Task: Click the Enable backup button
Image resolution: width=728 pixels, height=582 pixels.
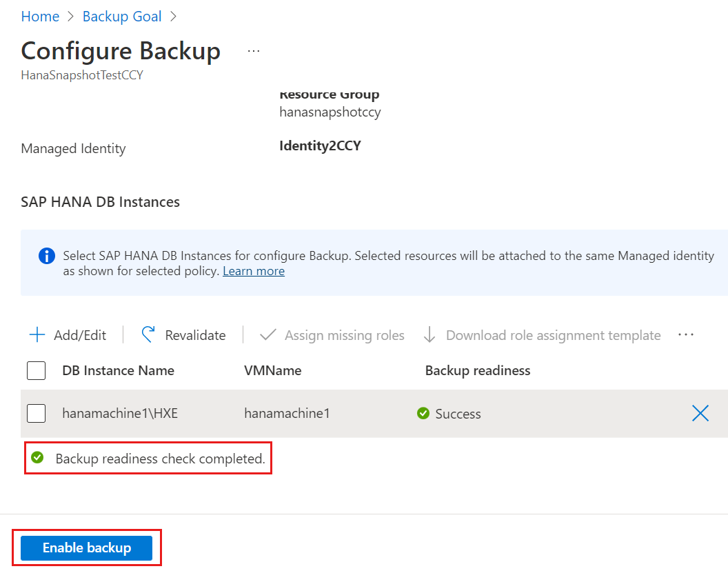Action: [x=85, y=548]
